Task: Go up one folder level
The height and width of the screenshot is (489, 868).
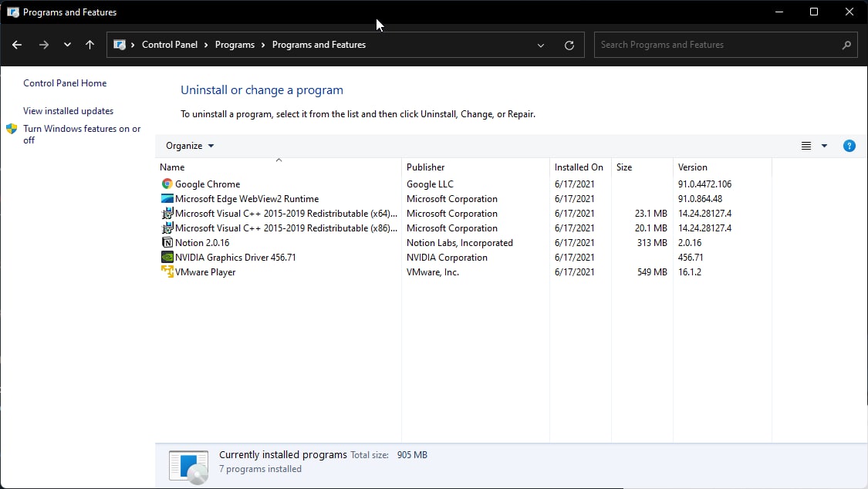Action: coord(90,45)
